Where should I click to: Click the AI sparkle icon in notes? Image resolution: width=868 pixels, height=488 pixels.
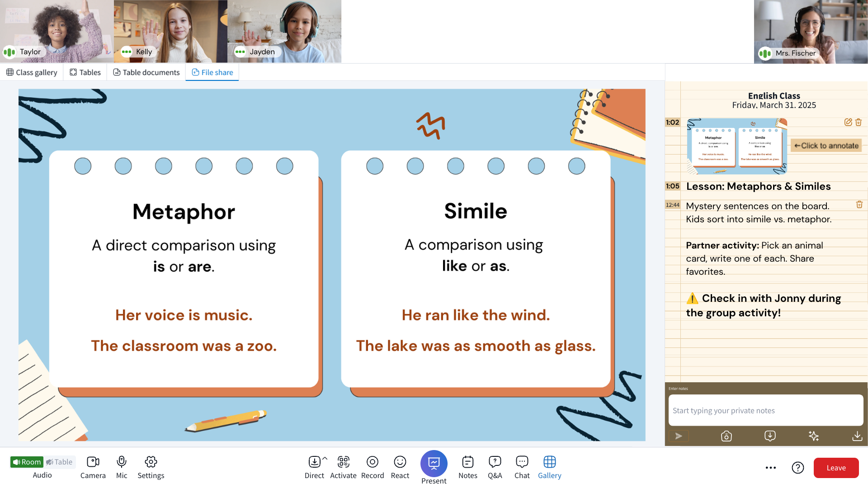point(814,436)
